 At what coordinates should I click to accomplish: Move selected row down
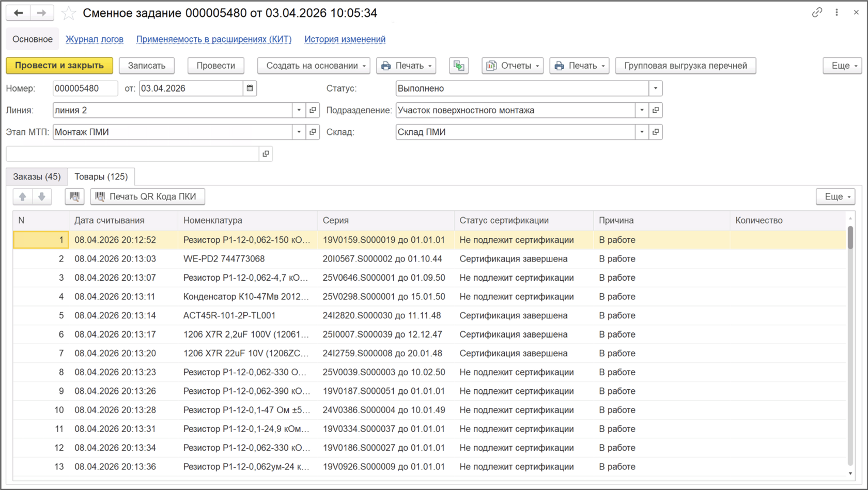(42, 196)
